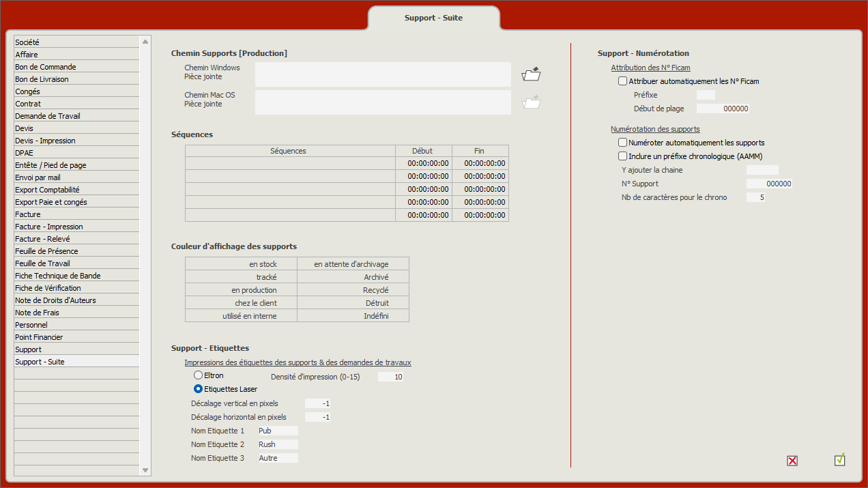Open Devis in sidebar list
This screenshot has width=868, height=488.
click(76, 128)
